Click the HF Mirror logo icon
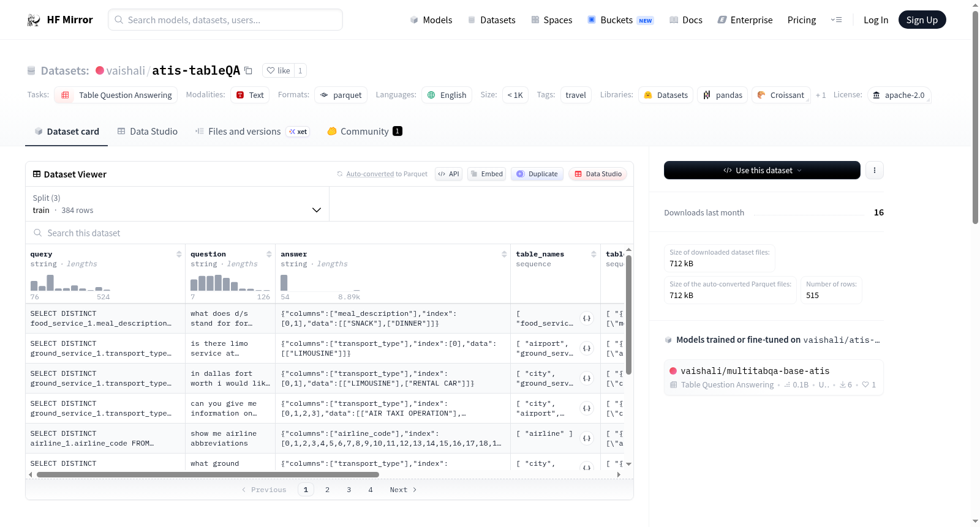 34,20
